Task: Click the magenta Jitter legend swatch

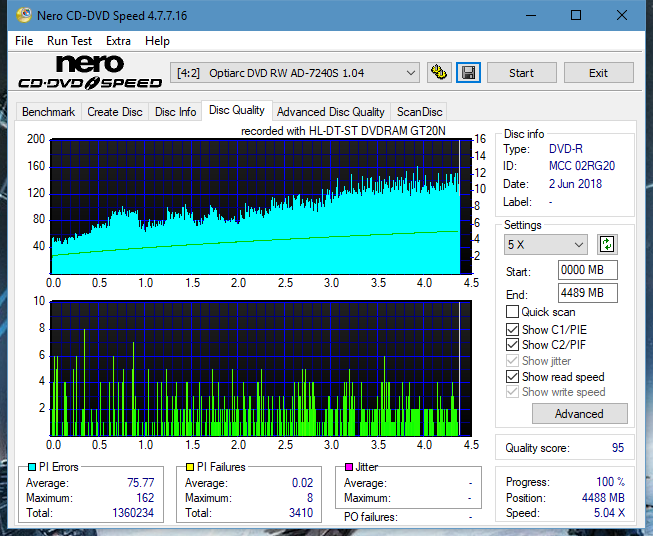Action: 349,467
